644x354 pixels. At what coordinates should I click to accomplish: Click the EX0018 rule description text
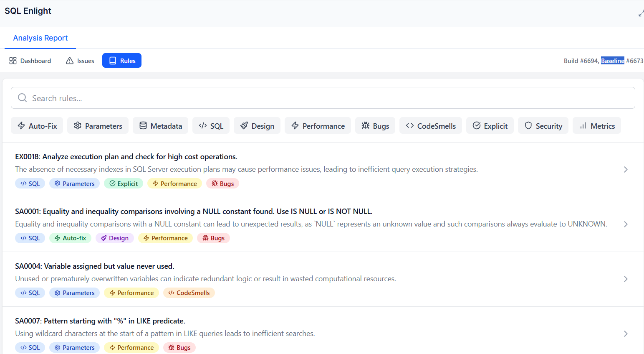tap(247, 169)
